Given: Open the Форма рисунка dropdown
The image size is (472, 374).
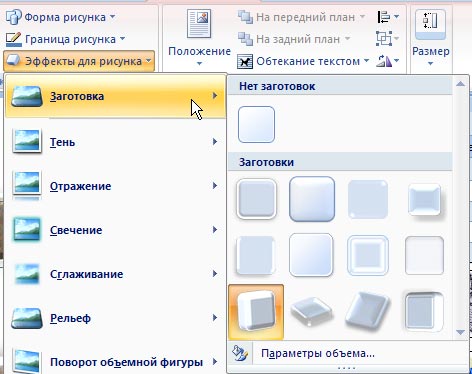Looking at the screenshot, I should (60, 17).
